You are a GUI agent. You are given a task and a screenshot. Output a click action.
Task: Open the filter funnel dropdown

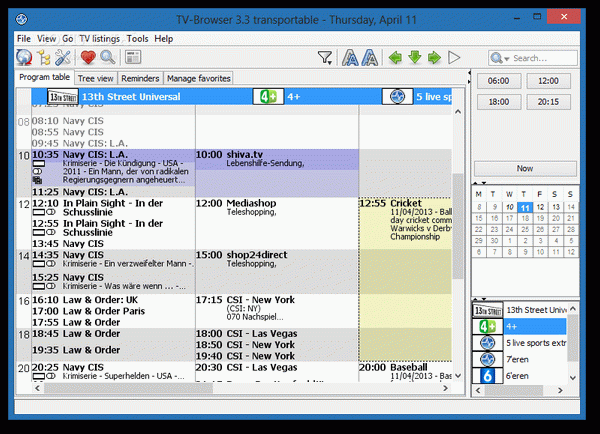[x=325, y=58]
